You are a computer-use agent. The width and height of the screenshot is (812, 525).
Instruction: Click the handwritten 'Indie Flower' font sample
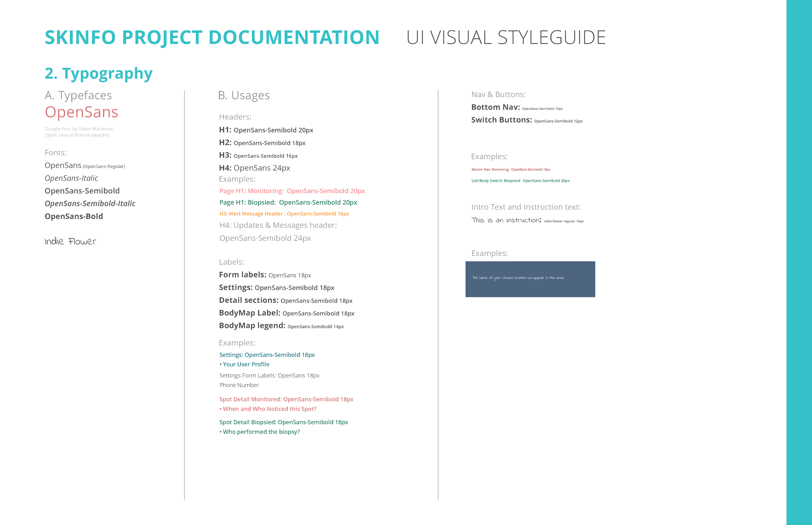point(71,241)
